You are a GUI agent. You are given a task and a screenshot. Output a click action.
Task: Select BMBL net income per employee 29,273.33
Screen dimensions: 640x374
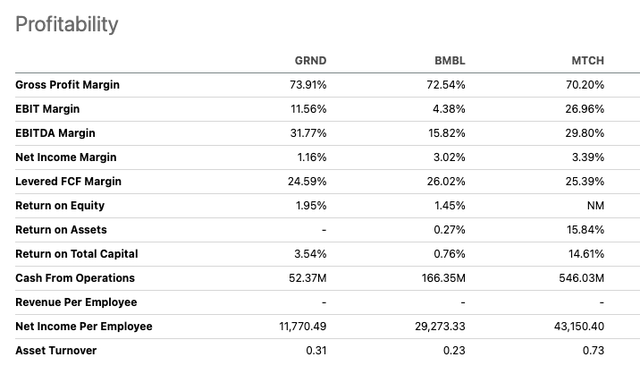[440, 326]
